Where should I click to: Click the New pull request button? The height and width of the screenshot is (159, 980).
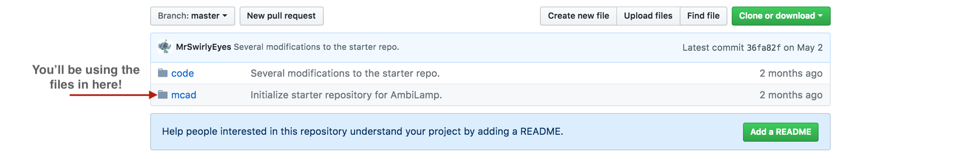pos(281,16)
